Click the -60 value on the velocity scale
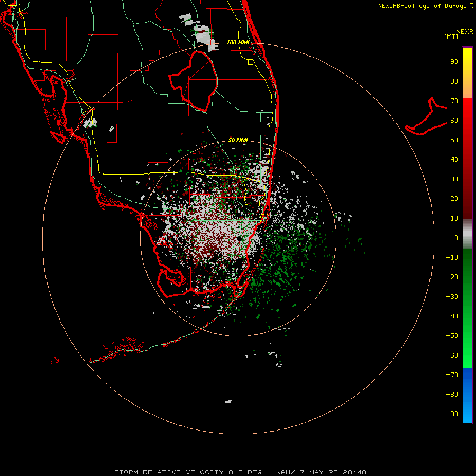The height and width of the screenshot is (476, 476). 452,355
